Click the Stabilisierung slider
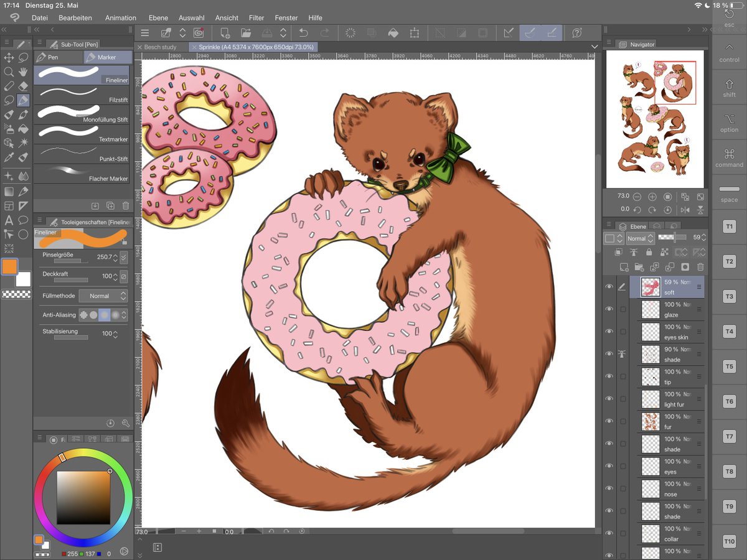Image resolution: width=747 pixels, height=560 pixels. (71, 337)
